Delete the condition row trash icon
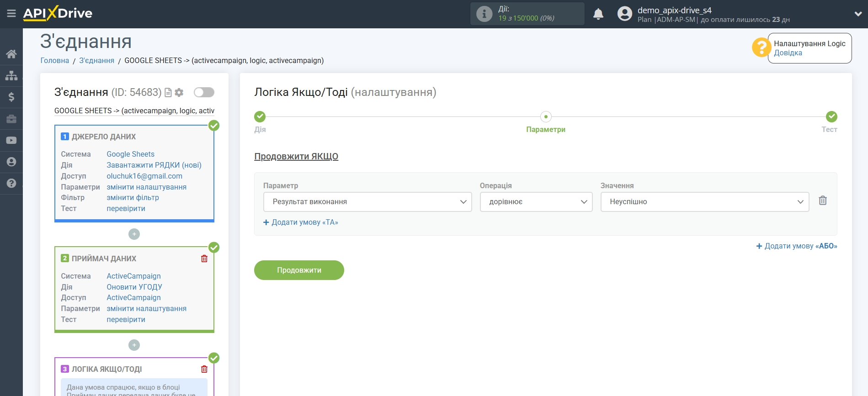868x396 pixels. point(823,201)
